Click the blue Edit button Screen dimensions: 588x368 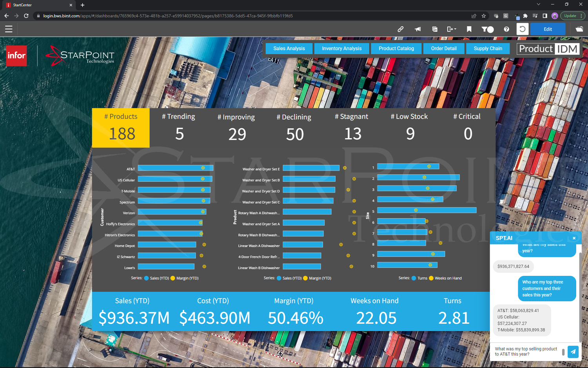548,29
